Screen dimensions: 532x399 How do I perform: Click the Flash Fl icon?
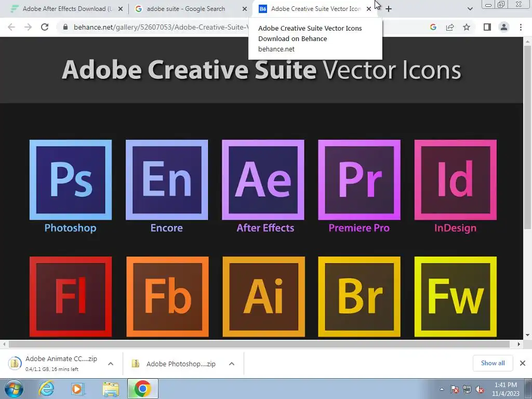(x=71, y=297)
